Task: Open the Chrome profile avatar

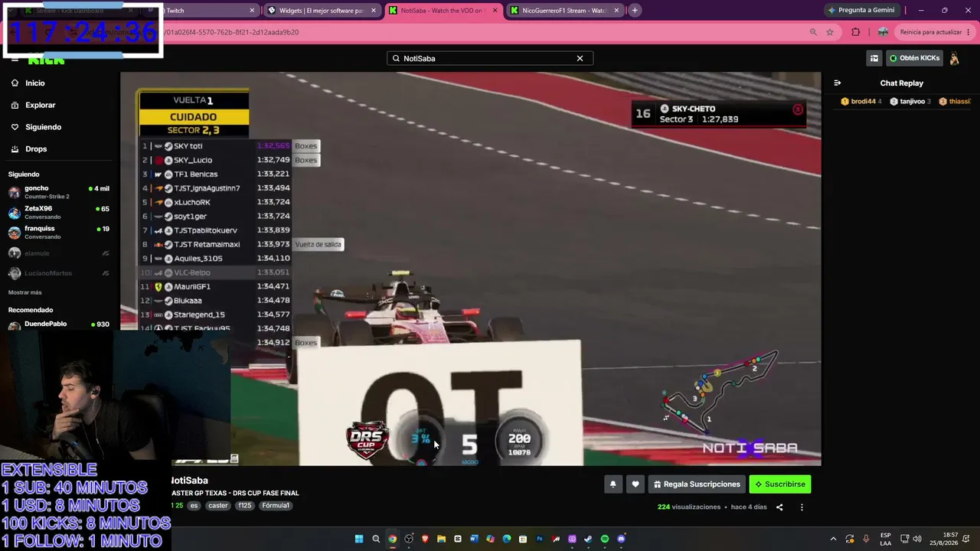Action: point(883,32)
